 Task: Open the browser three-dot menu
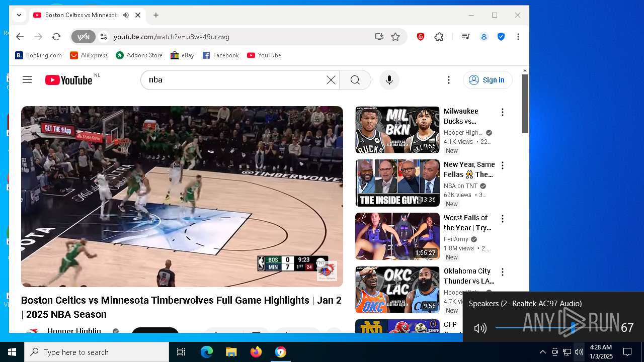point(518,37)
